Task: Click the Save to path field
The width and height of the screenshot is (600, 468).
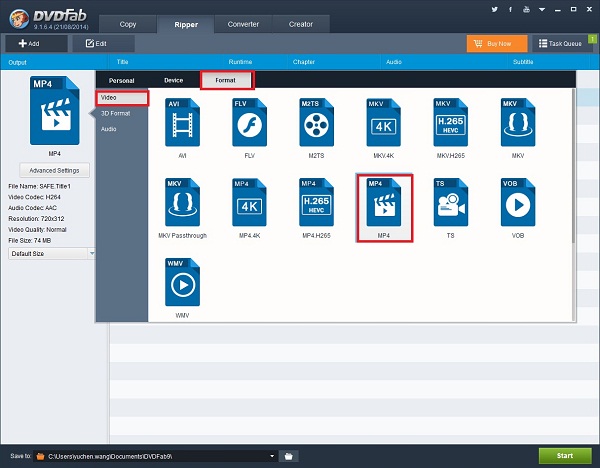Action: coord(153,456)
